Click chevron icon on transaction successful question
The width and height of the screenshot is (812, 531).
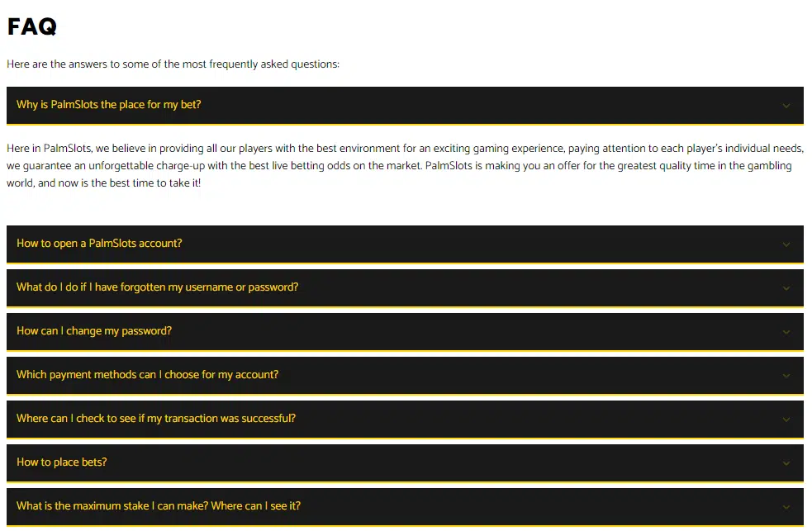tap(786, 420)
